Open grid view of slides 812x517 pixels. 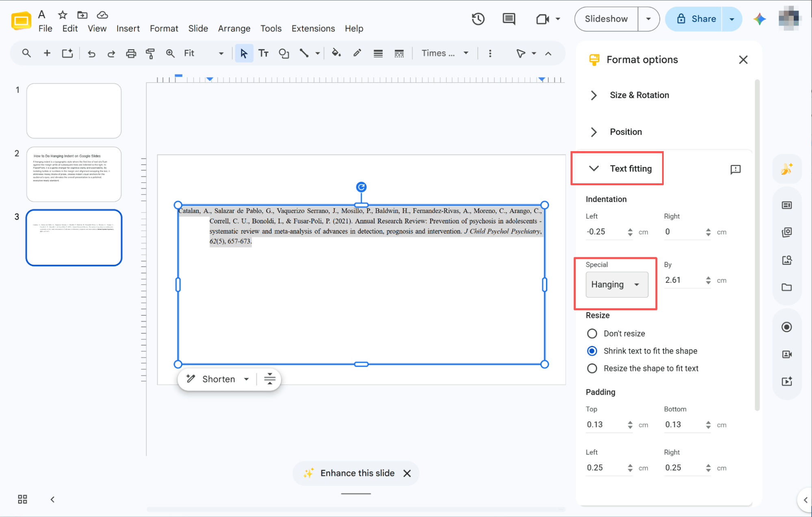pos(22,499)
